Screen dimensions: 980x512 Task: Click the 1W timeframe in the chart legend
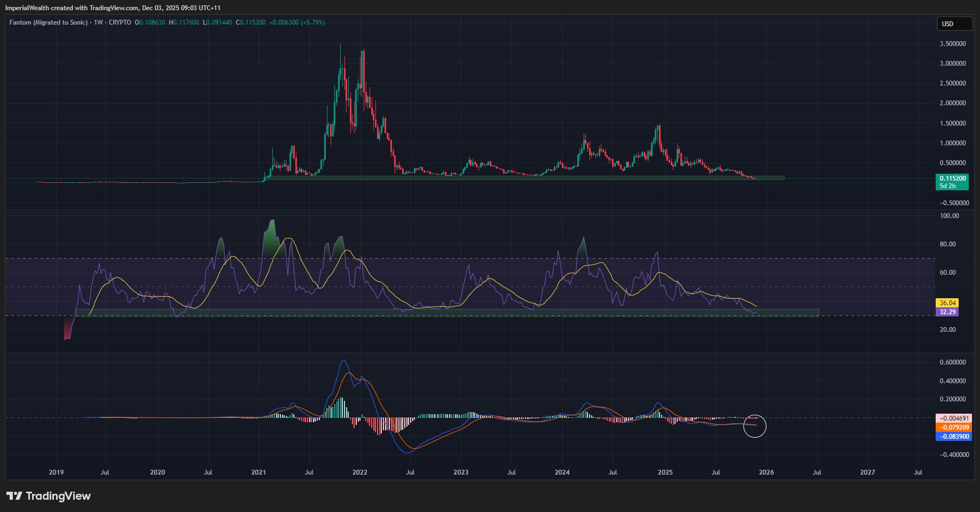pyautogui.click(x=98, y=22)
